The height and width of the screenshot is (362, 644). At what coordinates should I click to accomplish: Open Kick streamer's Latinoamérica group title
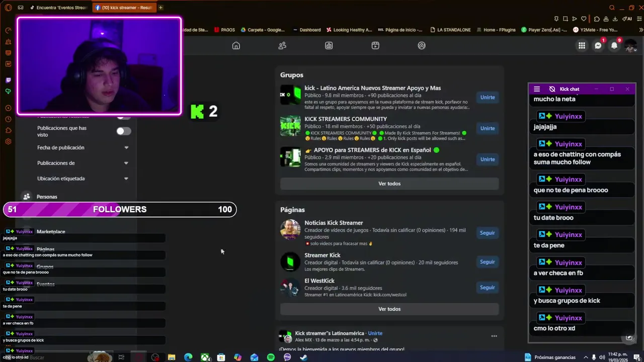[330, 333]
